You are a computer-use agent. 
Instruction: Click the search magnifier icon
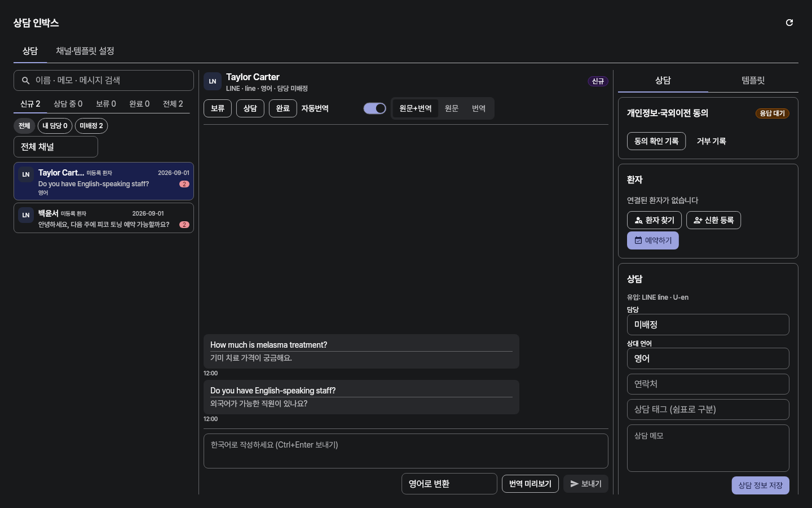click(25, 81)
